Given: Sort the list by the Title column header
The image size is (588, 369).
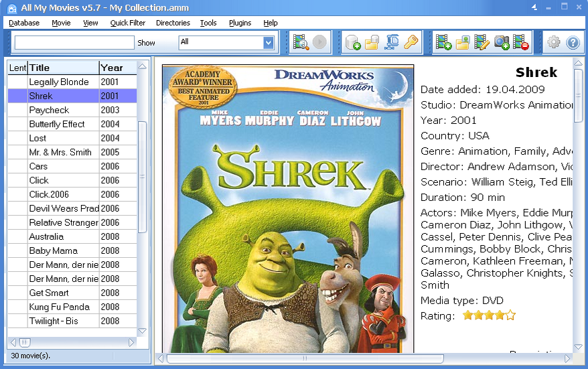Looking at the screenshot, I should pos(64,68).
